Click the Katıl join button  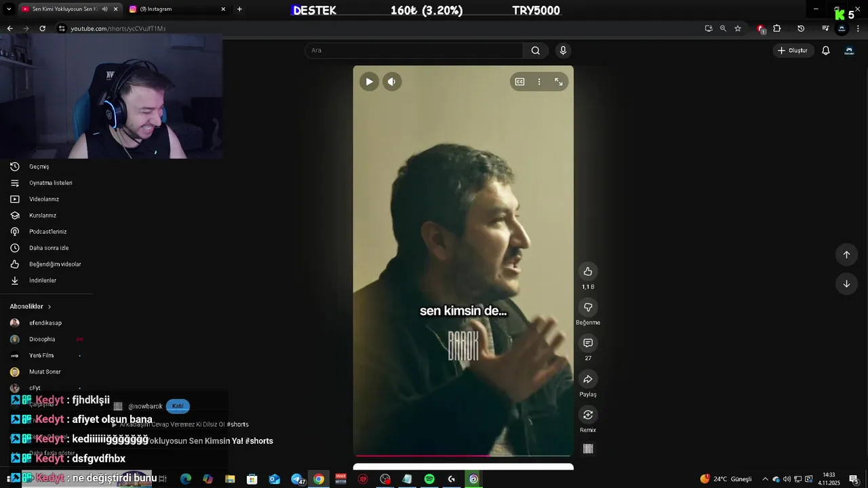(178, 407)
